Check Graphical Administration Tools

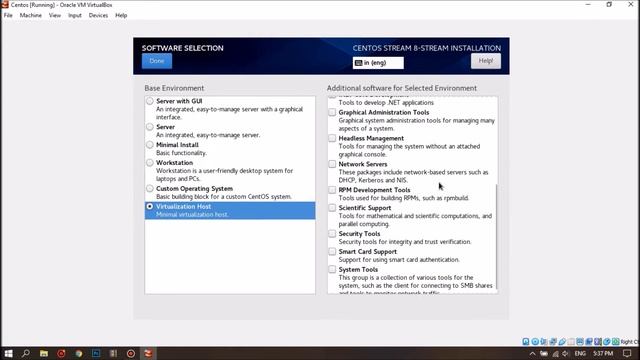tap(332, 112)
